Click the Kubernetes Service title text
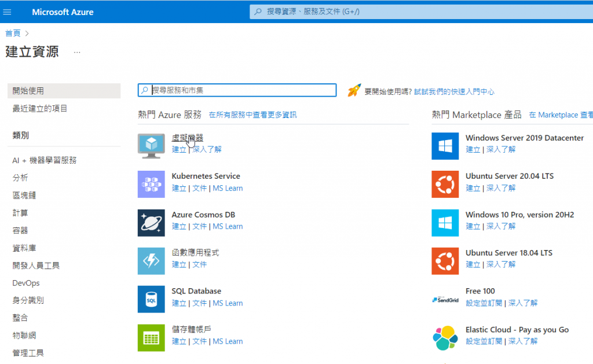The height and width of the screenshot is (364, 593). (206, 176)
